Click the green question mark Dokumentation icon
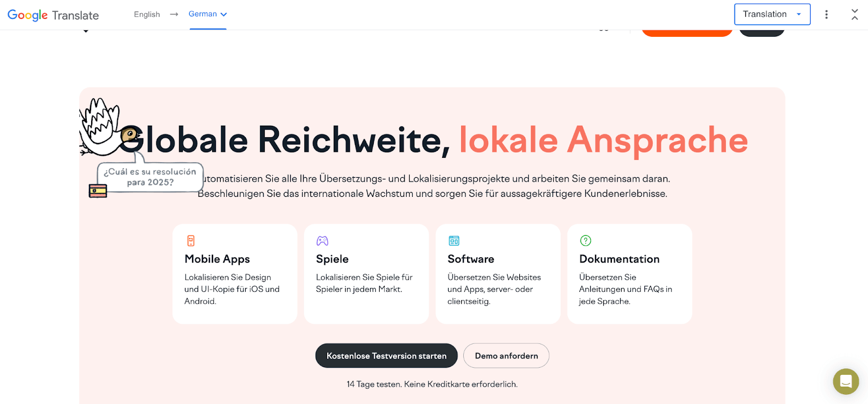 [585, 241]
